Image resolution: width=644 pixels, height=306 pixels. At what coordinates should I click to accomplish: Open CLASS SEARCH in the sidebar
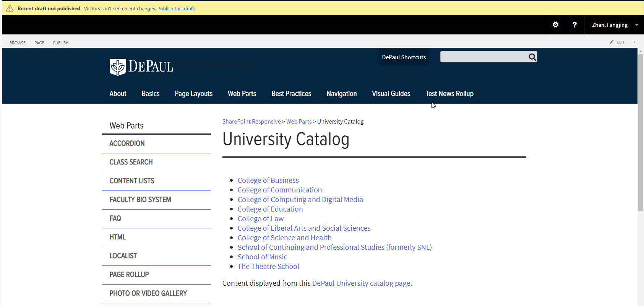coord(156,162)
